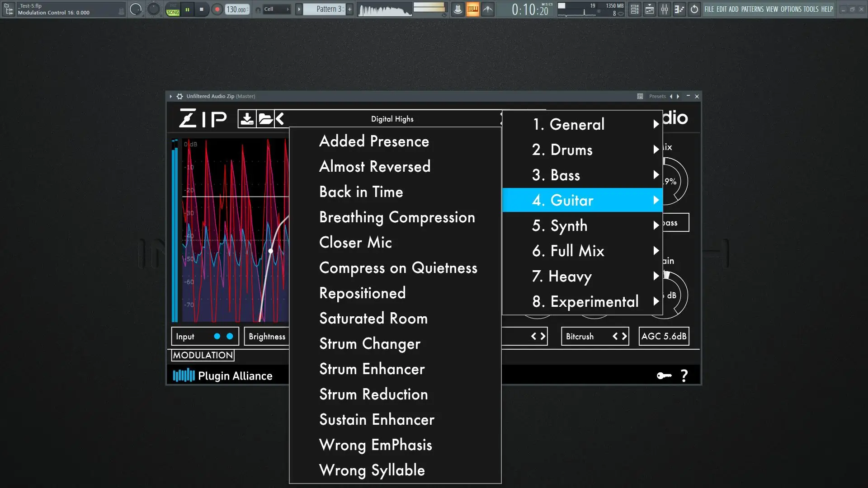
Task: Toggle the first blue Input dot
Action: tap(217, 336)
